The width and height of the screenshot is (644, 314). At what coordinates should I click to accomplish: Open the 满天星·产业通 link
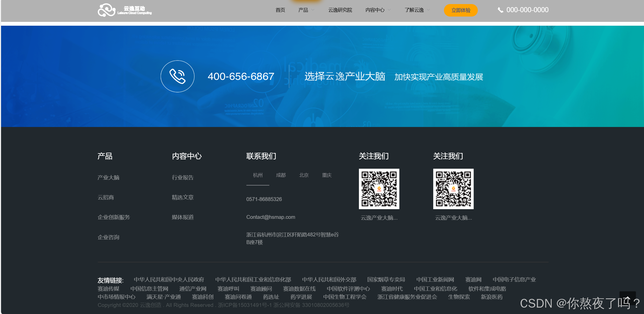[x=164, y=297]
